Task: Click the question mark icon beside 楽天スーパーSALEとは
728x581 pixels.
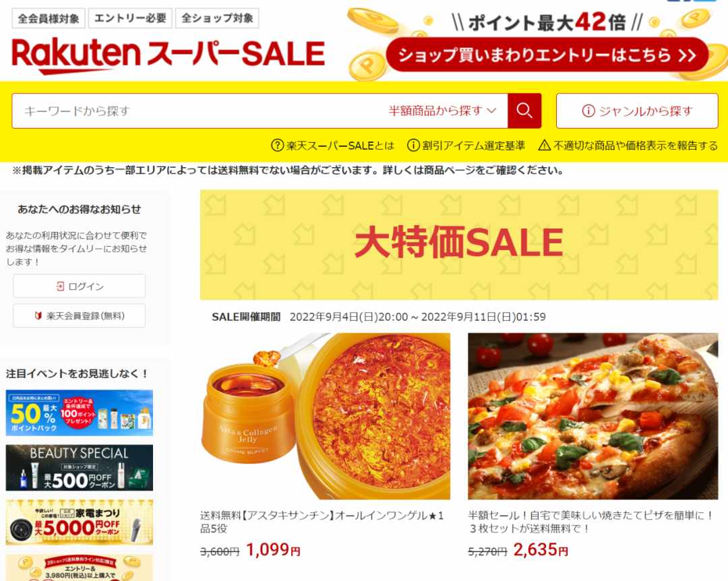Action: point(277,146)
